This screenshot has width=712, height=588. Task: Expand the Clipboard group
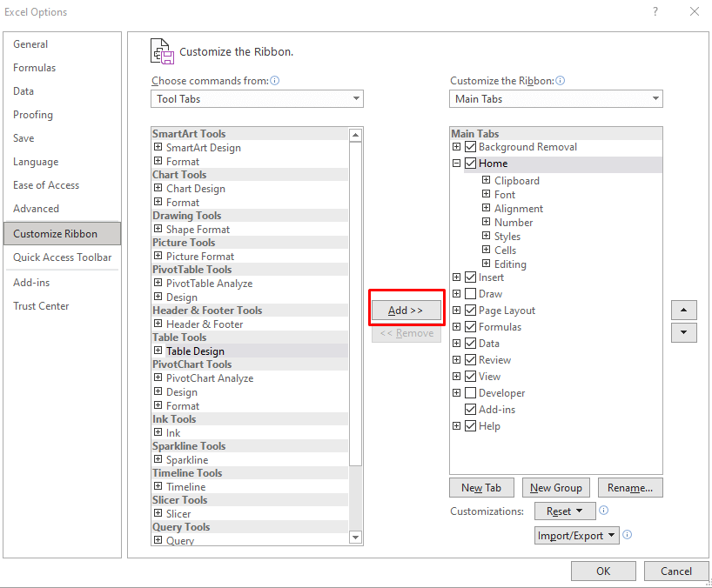[x=486, y=180]
